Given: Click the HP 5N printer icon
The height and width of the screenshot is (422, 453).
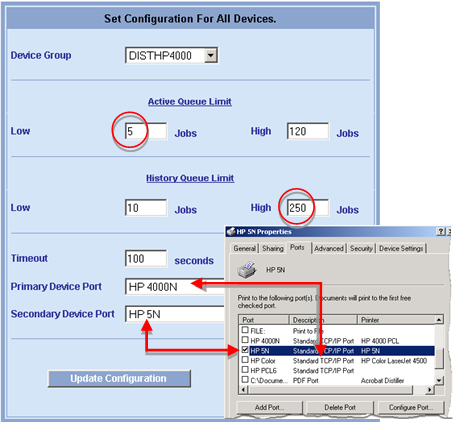Looking at the screenshot, I should [x=247, y=270].
